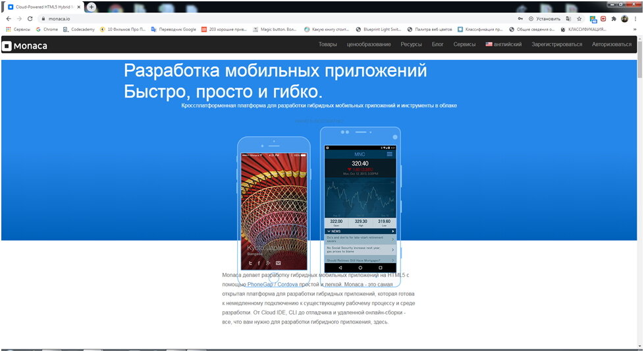The height and width of the screenshot is (352, 644).
Task: Click the hamburger menu icon in MNC app
Action: (389, 154)
